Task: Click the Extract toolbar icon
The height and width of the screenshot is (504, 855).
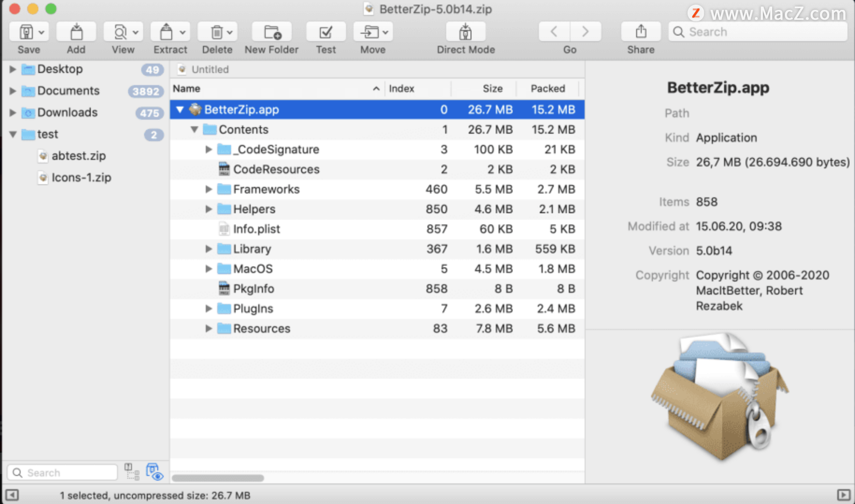Action: 166,32
